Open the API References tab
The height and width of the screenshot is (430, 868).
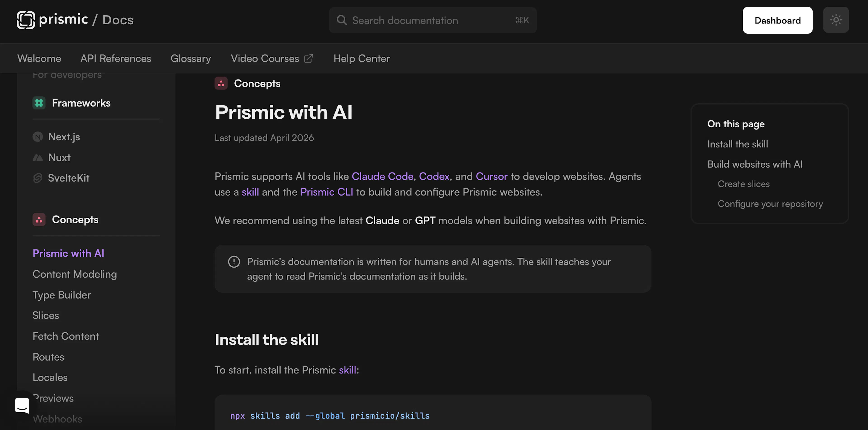[116, 58]
